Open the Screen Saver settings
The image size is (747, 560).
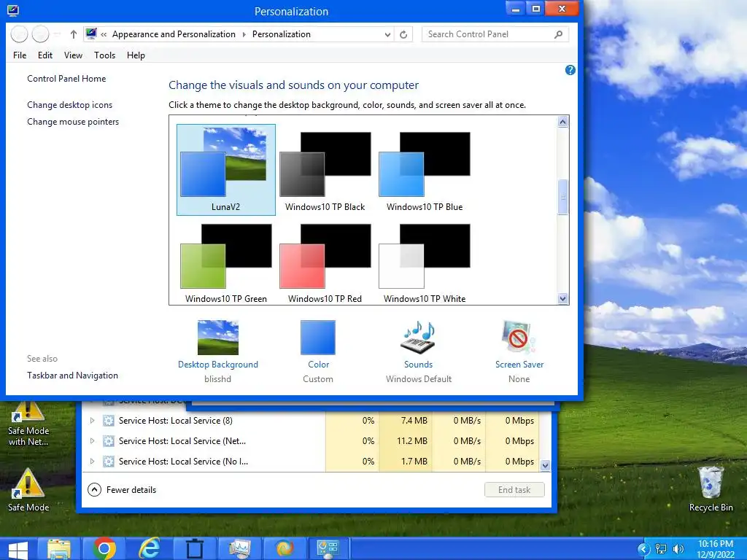[519, 351]
